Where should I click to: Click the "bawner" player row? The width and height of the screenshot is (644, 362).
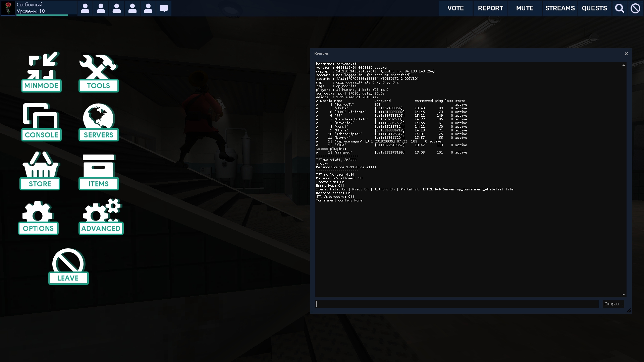391,137
